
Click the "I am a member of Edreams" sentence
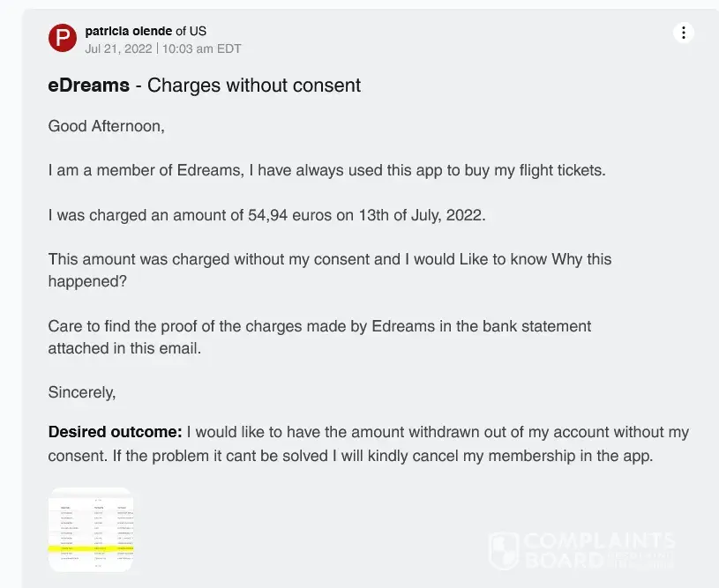pos(326,170)
